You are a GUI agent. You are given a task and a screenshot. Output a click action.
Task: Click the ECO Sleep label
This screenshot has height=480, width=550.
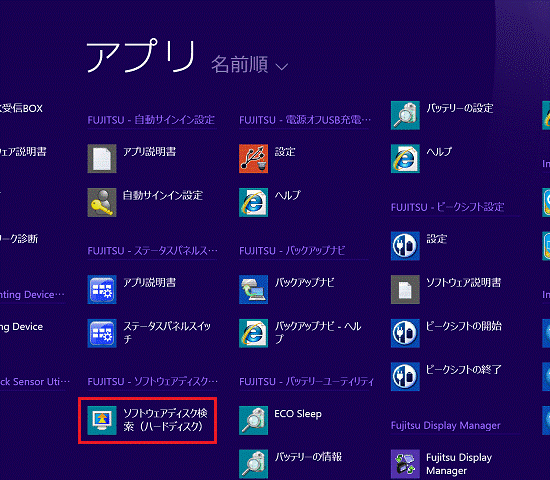[x=298, y=414]
